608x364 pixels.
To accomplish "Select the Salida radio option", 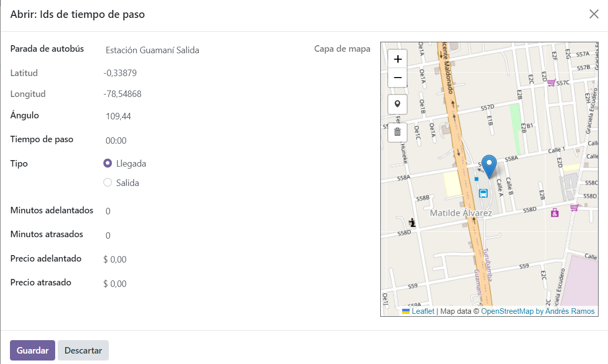I will coord(107,182).
